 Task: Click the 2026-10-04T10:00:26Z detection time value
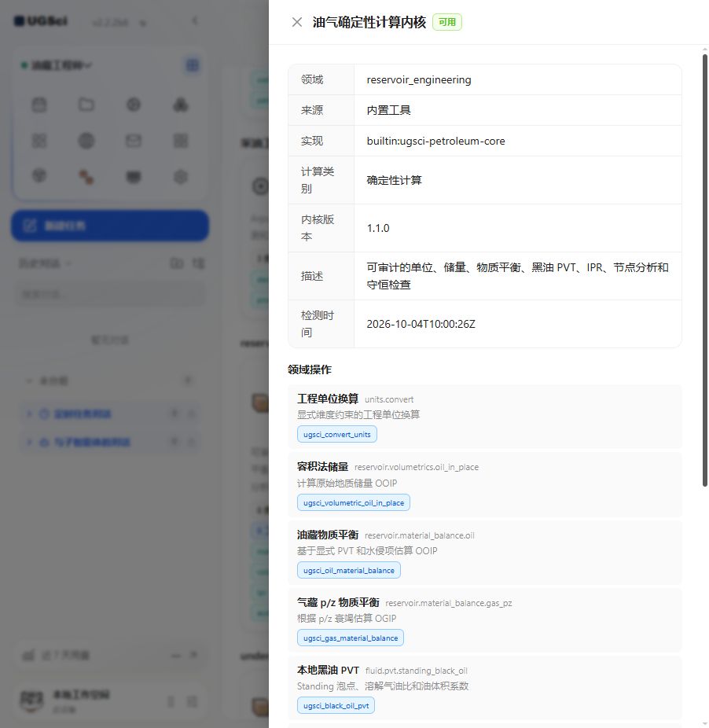click(421, 324)
